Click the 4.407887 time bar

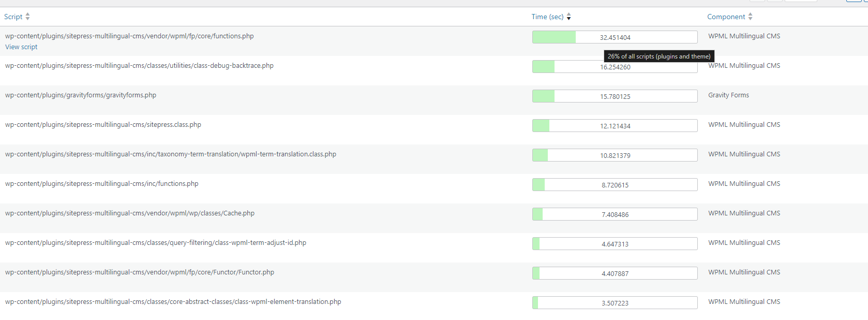coord(615,273)
